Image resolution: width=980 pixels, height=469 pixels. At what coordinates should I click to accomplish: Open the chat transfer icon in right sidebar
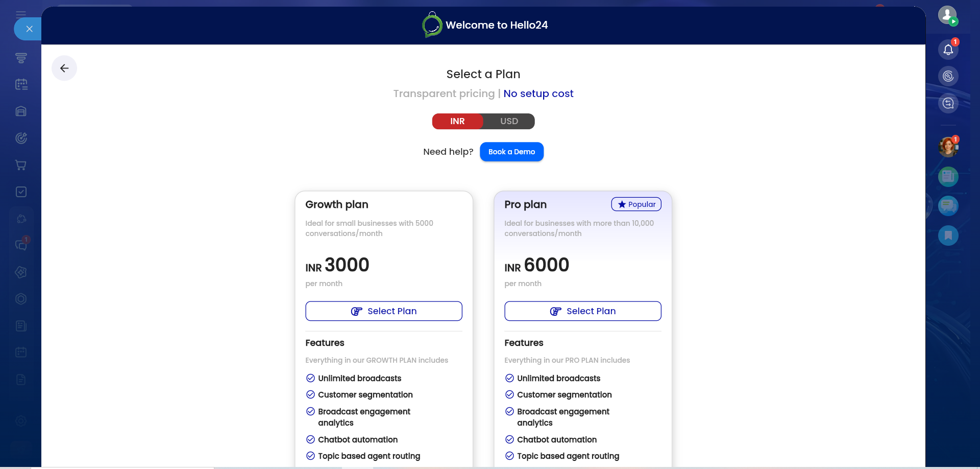tap(948, 103)
